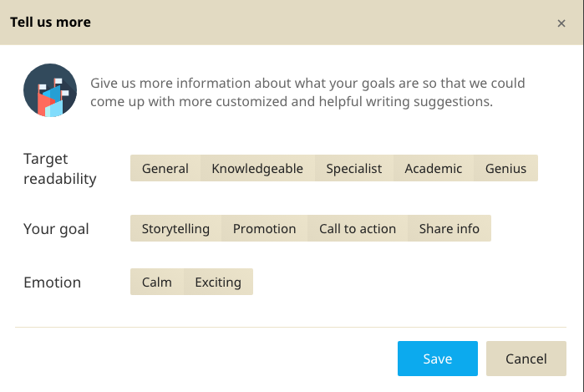Close the Tell us more dialog
This screenshot has height=392, width=584.
tap(561, 23)
